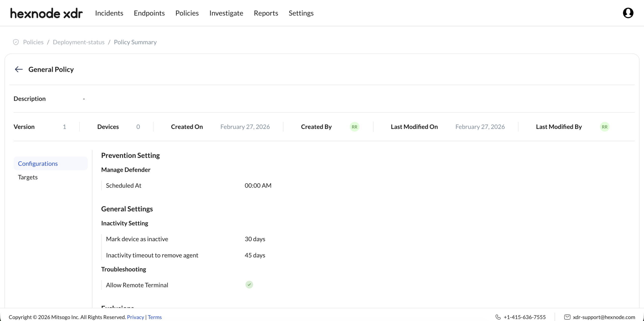Image resolution: width=644 pixels, height=321 pixels.
Task: Click the Created On date February 27, 2026
Action: pos(245,127)
